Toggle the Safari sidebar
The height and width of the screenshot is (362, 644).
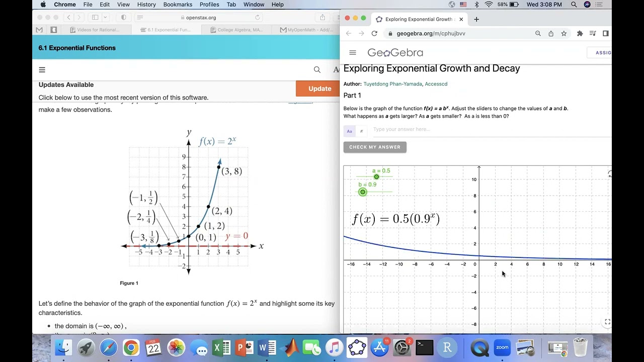click(x=95, y=17)
